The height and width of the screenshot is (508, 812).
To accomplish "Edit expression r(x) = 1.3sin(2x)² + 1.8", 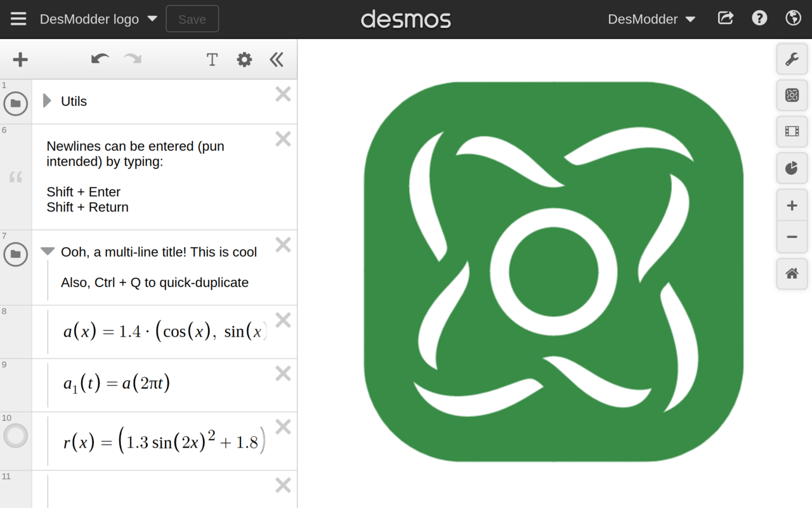I will point(164,441).
